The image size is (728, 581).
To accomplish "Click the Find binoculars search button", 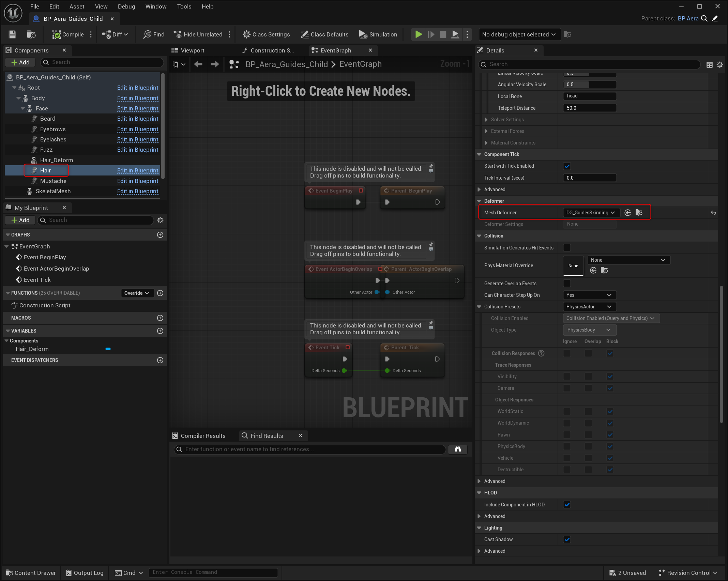I will [457, 449].
